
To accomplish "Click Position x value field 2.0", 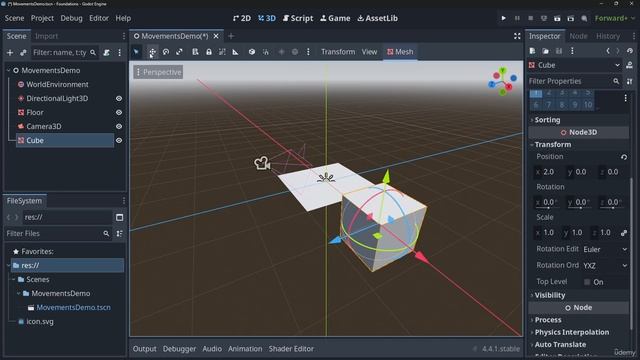I will coord(549,172).
